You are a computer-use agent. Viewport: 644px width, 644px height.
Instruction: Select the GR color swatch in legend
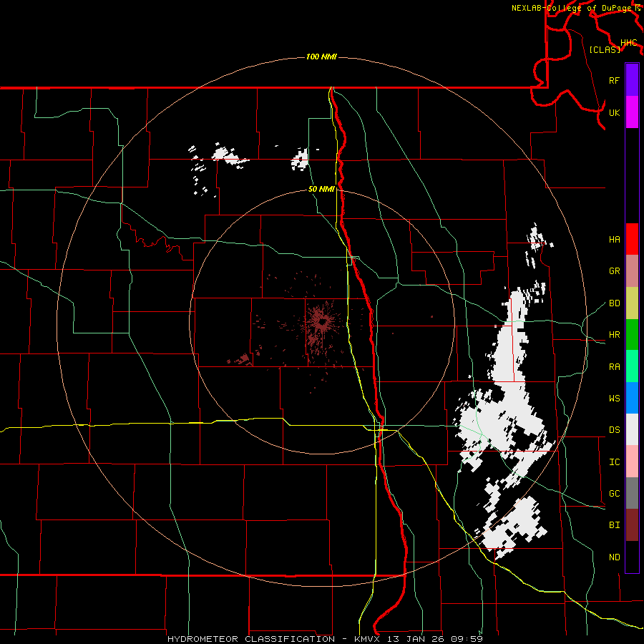click(x=632, y=270)
